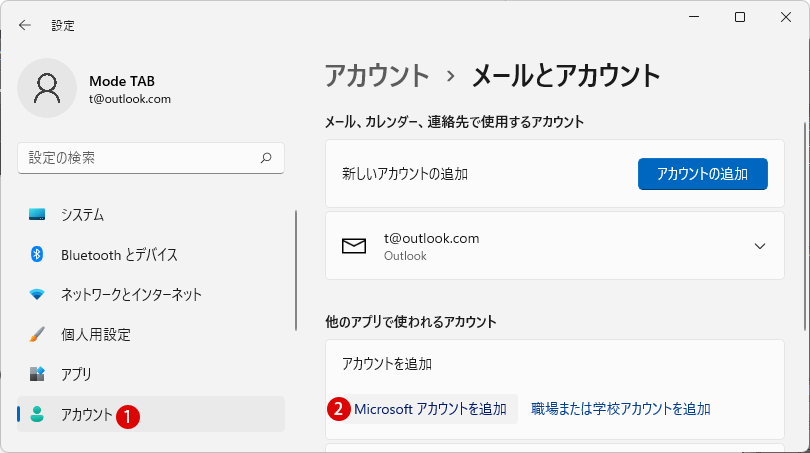Click the 設定の検索 search field
The image size is (810, 453).
click(x=151, y=158)
